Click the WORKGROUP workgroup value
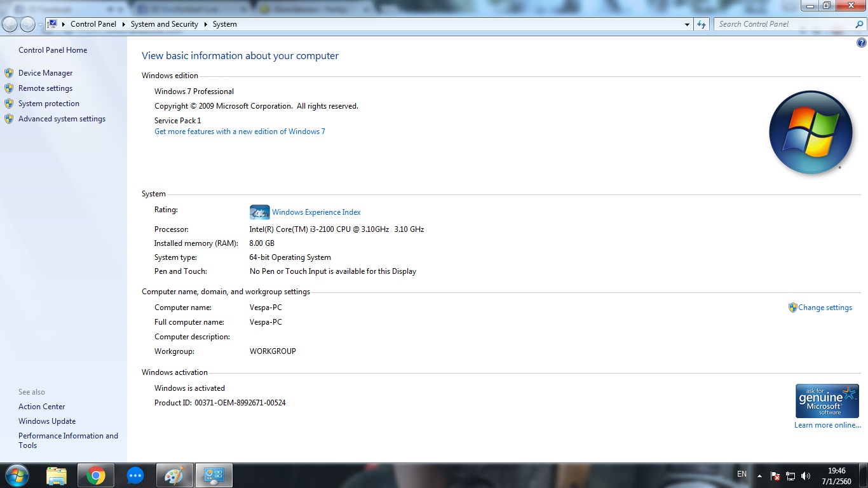 tap(273, 351)
